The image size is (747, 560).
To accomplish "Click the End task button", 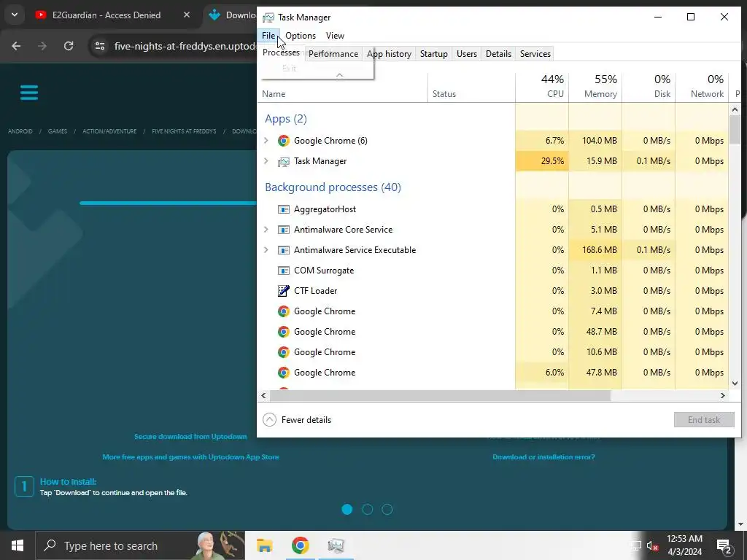I will [x=704, y=420].
